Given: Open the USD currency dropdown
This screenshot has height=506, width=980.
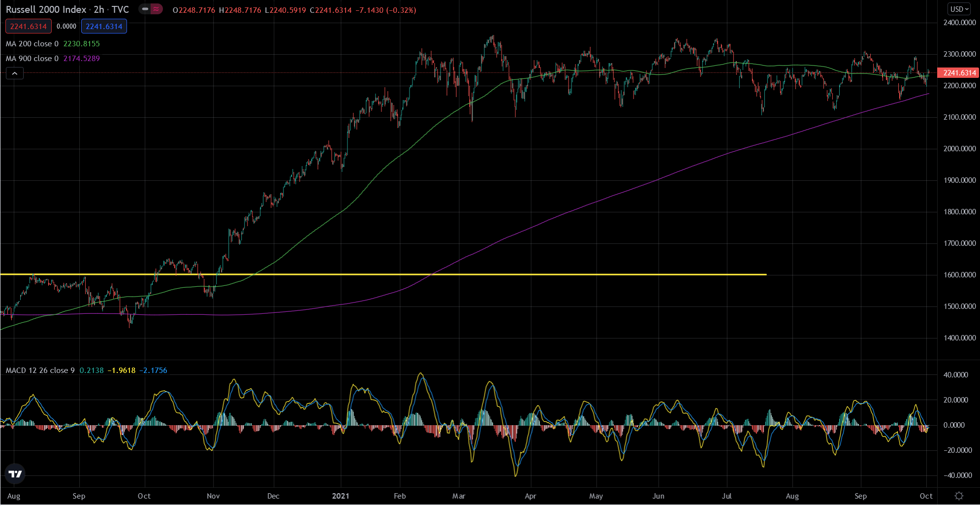Looking at the screenshot, I should 959,9.
